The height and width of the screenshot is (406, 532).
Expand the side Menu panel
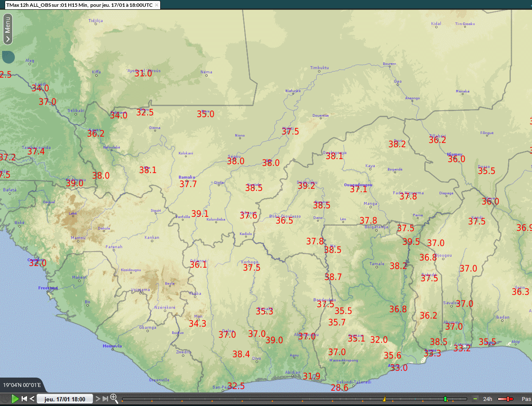8,29
